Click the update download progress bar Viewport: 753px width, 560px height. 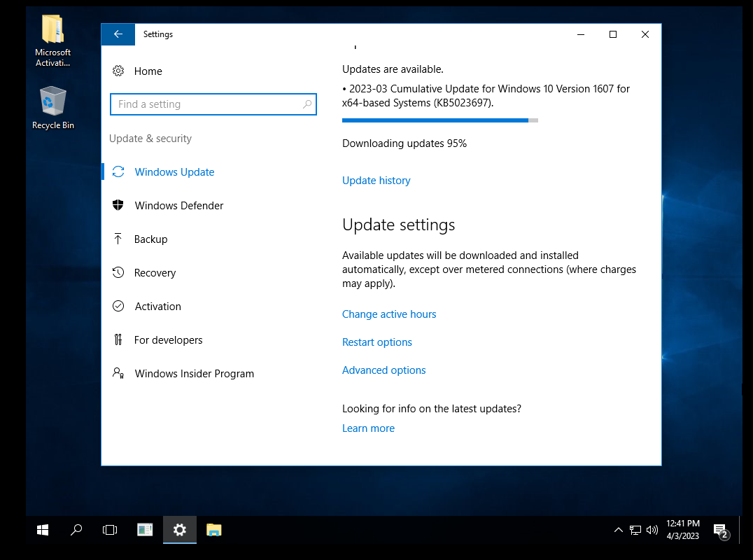(440, 120)
